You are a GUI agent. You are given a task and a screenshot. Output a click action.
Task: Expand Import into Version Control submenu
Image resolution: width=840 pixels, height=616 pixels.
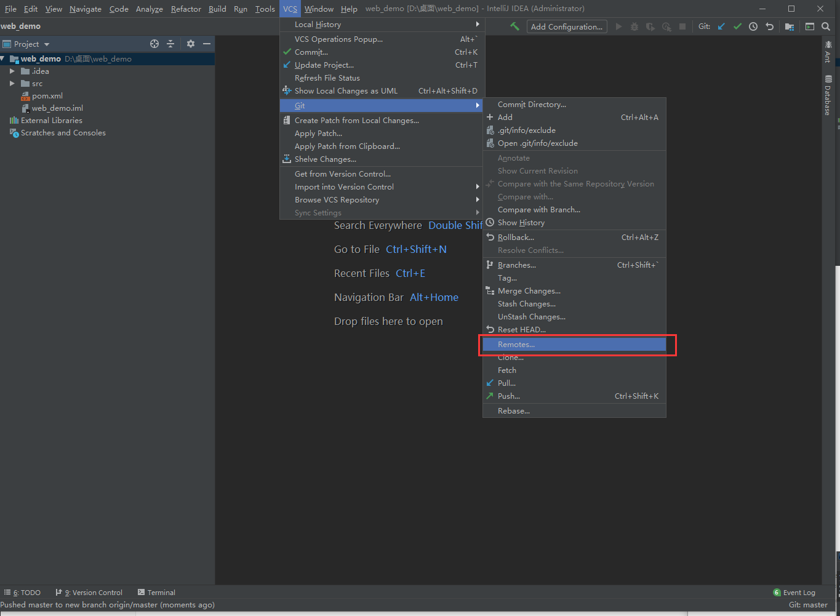(x=382, y=187)
